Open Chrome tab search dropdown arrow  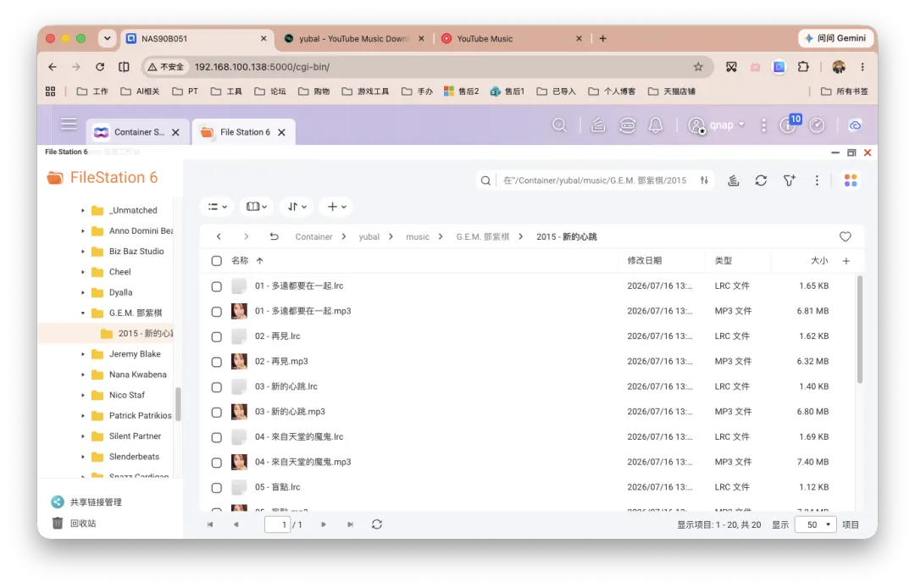point(107,38)
